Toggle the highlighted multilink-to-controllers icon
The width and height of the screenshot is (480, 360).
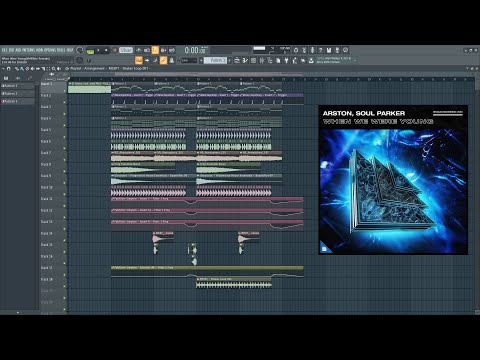[163, 60]
